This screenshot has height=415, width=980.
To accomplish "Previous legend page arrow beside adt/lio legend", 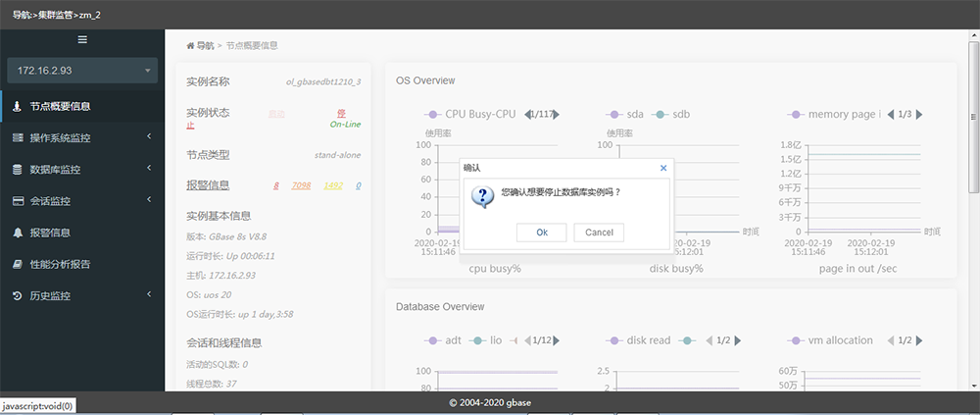I will coord(527,340).
